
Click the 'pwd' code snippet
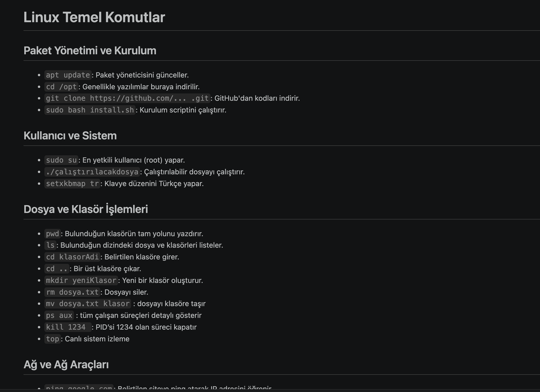52,234
